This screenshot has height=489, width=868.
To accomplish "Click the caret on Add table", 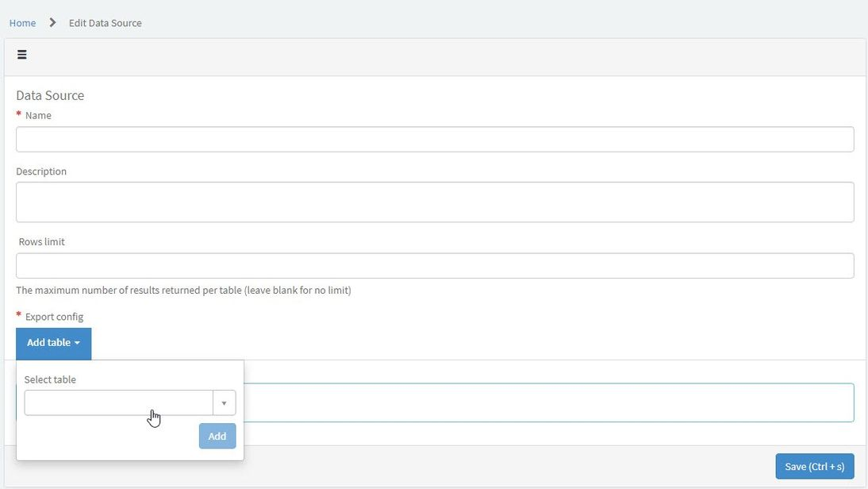I will 77,343.
